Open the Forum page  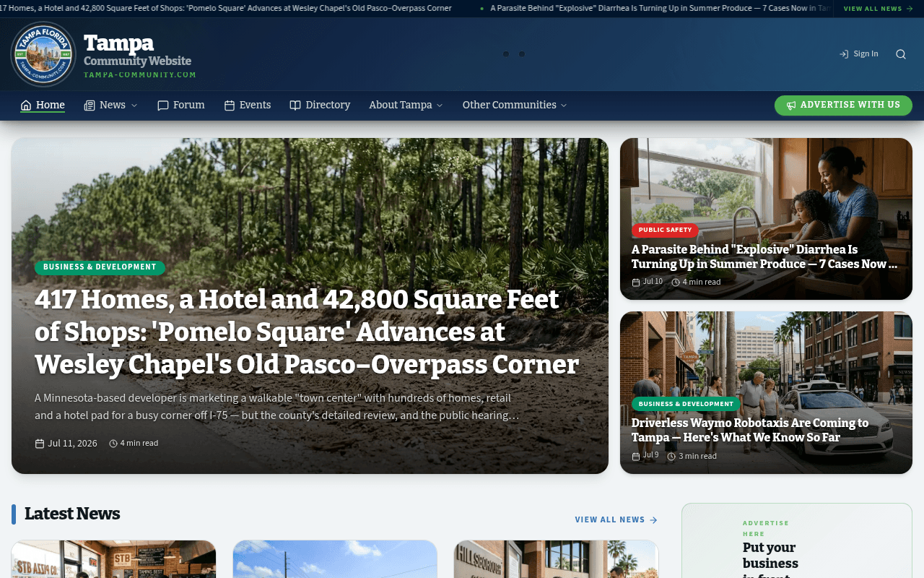pos(181,105)
